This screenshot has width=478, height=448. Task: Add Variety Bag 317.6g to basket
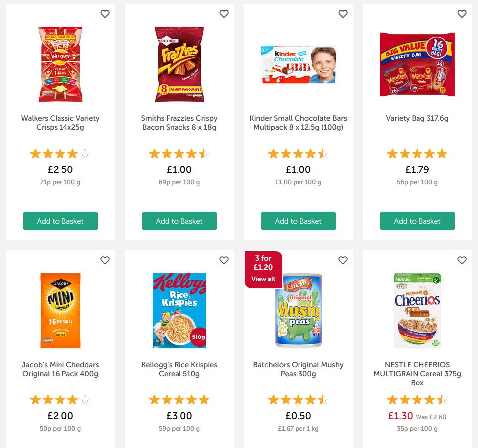418,221
